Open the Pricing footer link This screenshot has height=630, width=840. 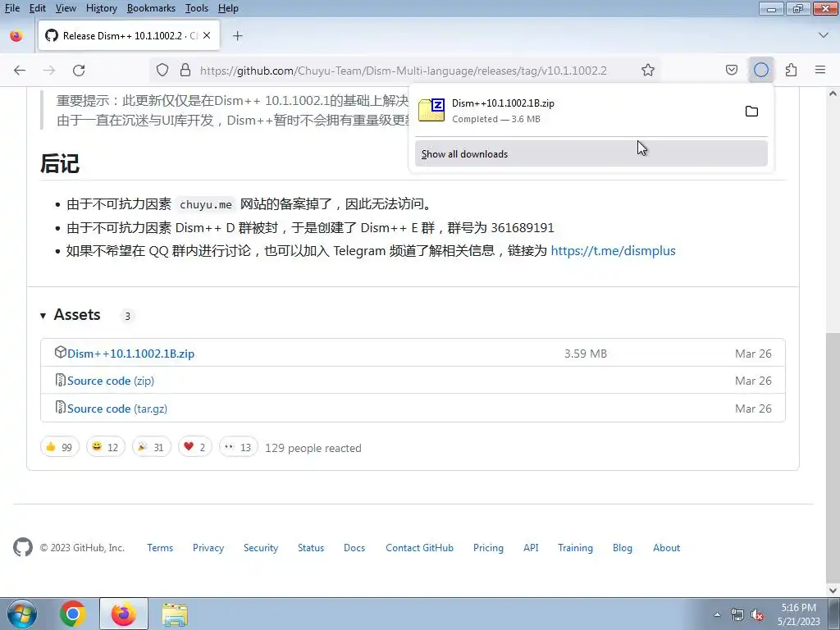coord(488,548)
